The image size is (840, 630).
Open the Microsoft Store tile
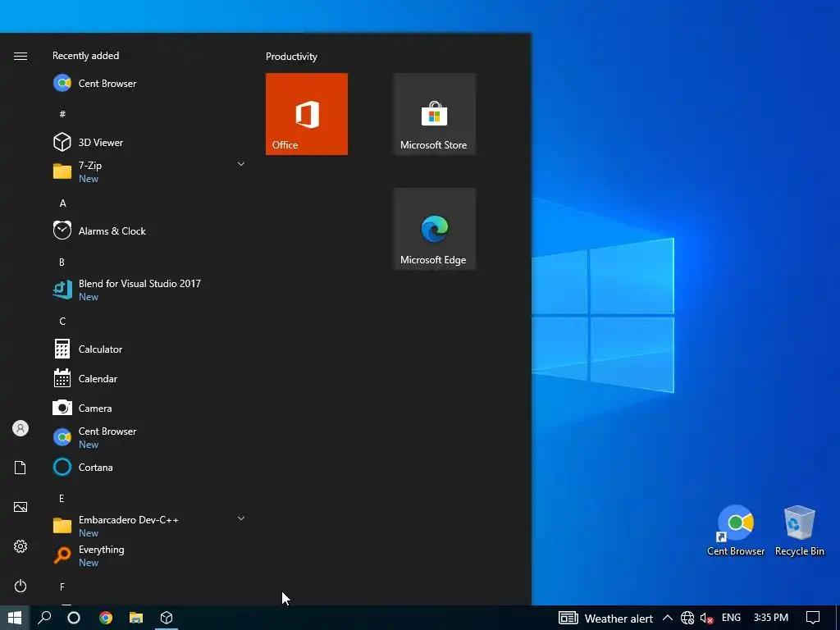pyautogui.click(x=435, y=114)
